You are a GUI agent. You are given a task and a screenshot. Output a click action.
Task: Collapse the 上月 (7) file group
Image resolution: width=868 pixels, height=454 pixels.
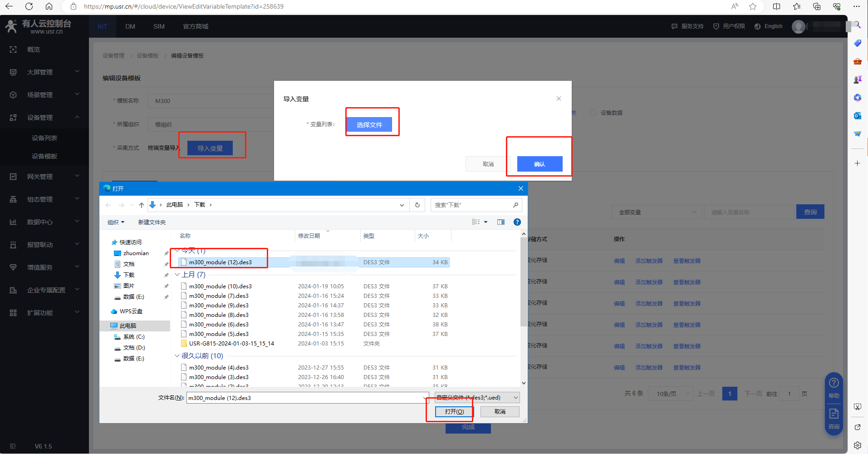coord(177,275)
